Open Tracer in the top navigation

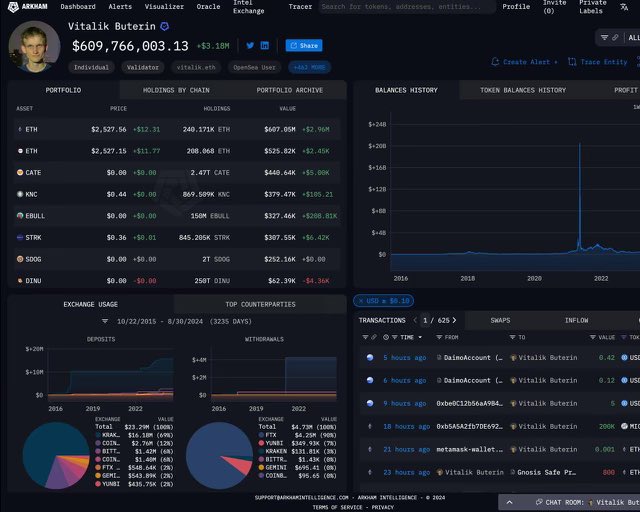click(x=300, y=7)
